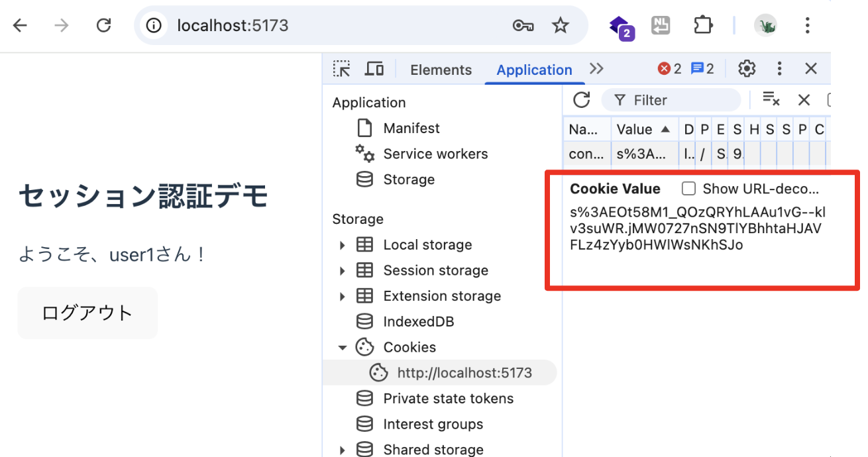Select the inspect element cursor tool

[x=341, y=68]
